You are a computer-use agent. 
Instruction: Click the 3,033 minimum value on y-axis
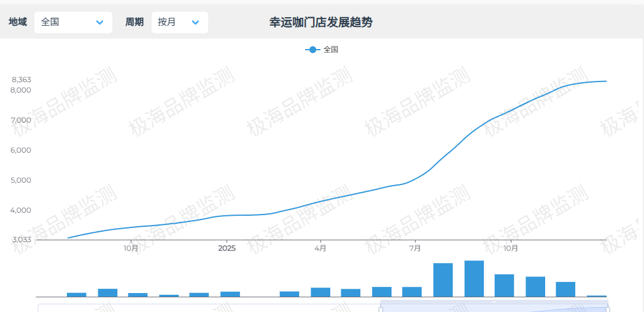21,240
